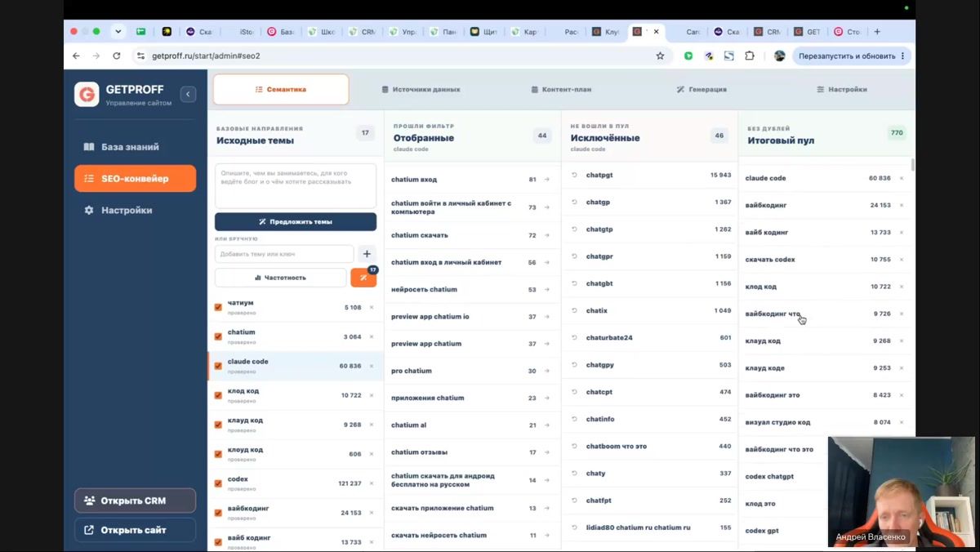Open the Контент-план tab

pos(561,89)
